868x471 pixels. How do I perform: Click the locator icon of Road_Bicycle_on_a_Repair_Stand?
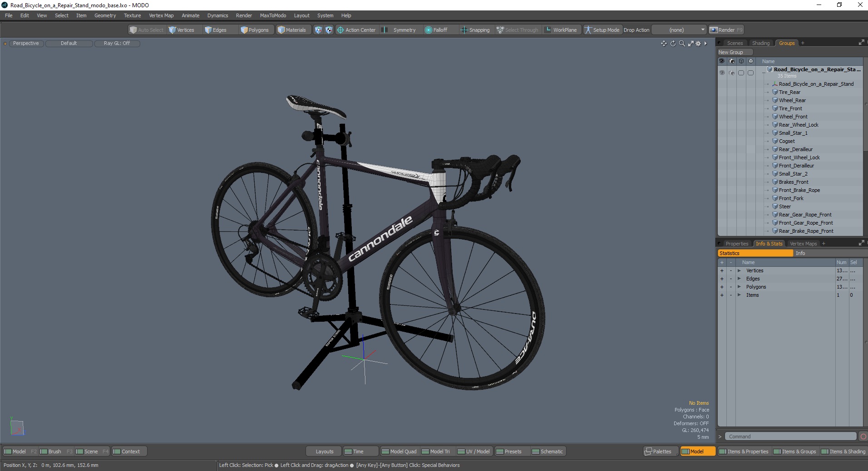[x=775, y=84]
